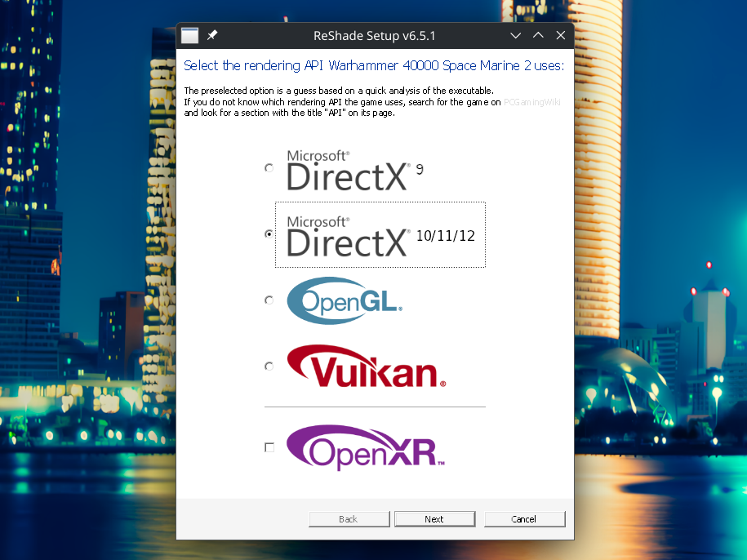Select the DirectX 10/11/12 radio button

coord(269,234)
